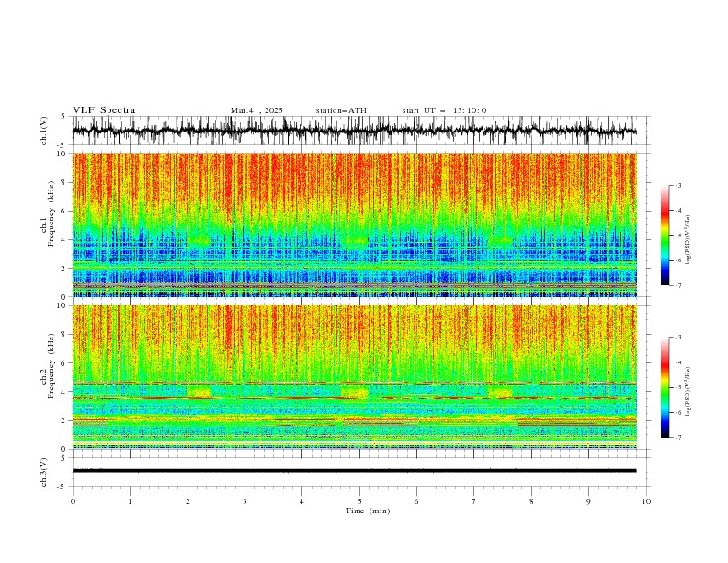Click the "6" tick label on time axis

click(416, 501)
